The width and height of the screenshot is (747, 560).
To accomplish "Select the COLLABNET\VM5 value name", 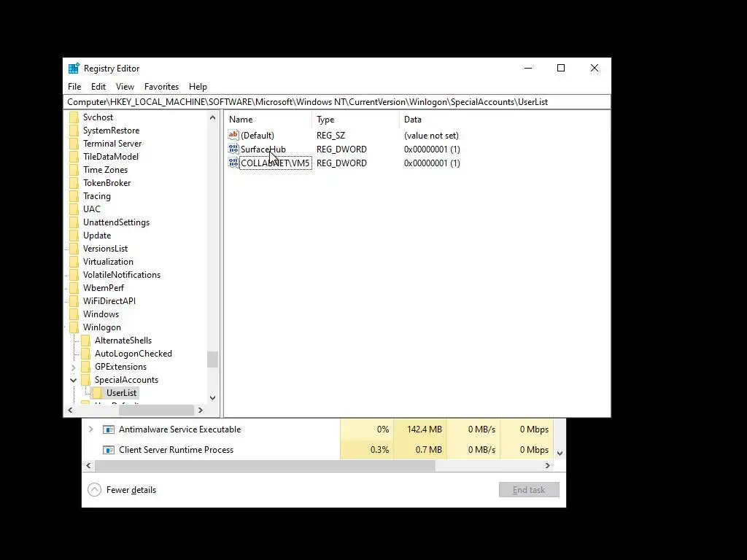I will click(275, 163).
